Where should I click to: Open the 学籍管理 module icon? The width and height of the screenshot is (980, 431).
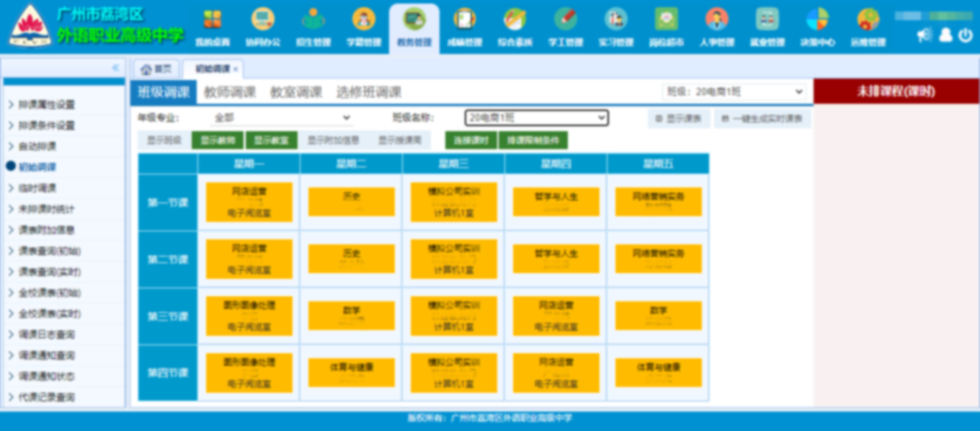tap(364, 19)
